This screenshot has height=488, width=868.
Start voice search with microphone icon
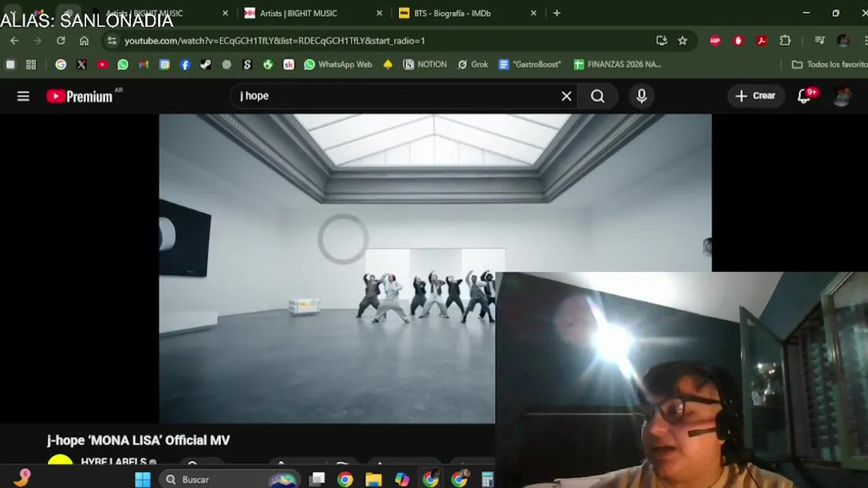click(x=642, y=96)
